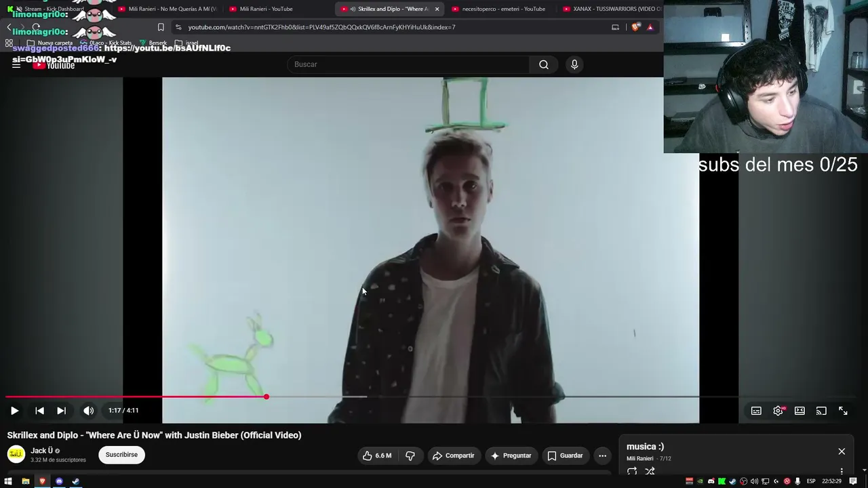Screen dimensions: 868x488
Task: Open the Jack Ü channel avatar
Action: click(x=16, y=454)
